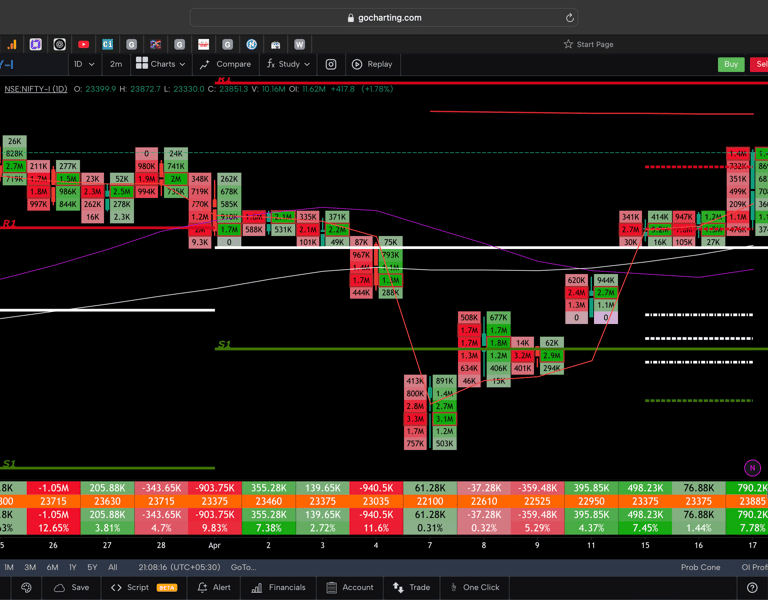Image resolution: width=768 pixels, height=600 pixels.
Task: Click the Save cloud icon
Action: (59, 588)
